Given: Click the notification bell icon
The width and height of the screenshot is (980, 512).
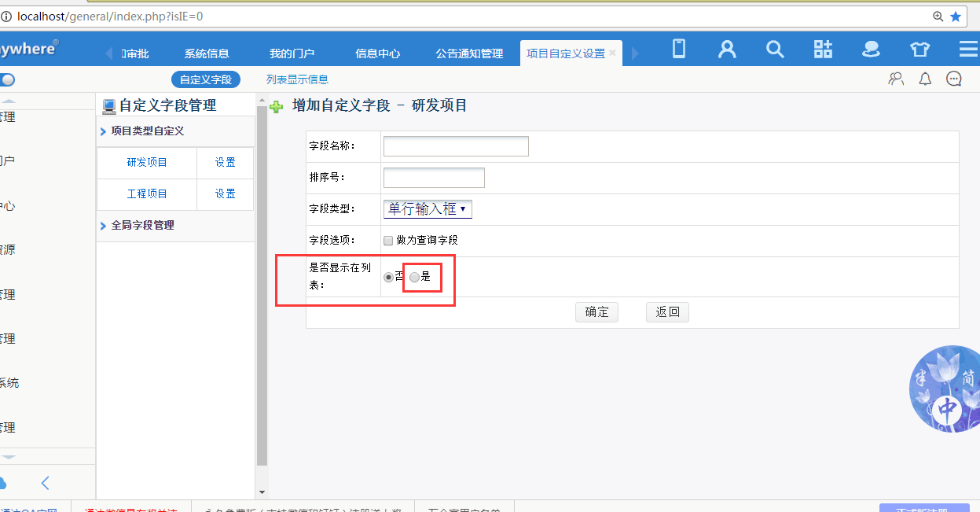Looking at the screenshot, I should (x=925, y=79).
